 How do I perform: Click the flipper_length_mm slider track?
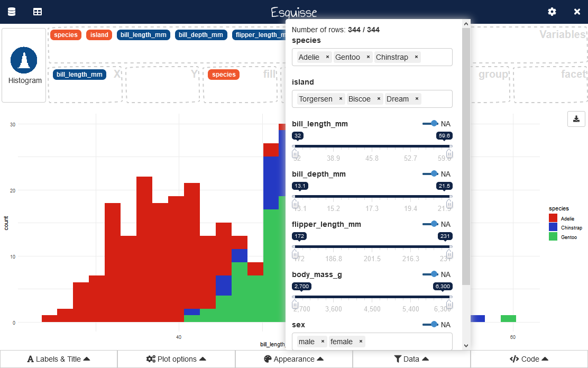(372, 246)
